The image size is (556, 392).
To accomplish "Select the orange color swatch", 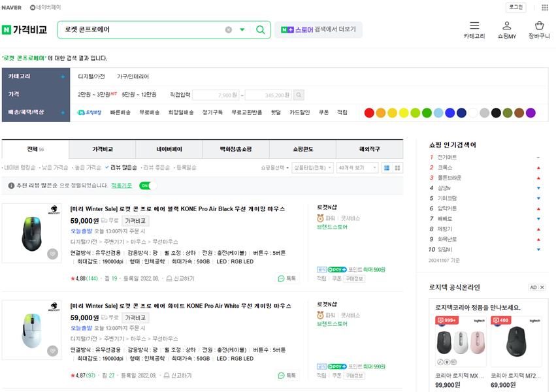I will [380, 113].
